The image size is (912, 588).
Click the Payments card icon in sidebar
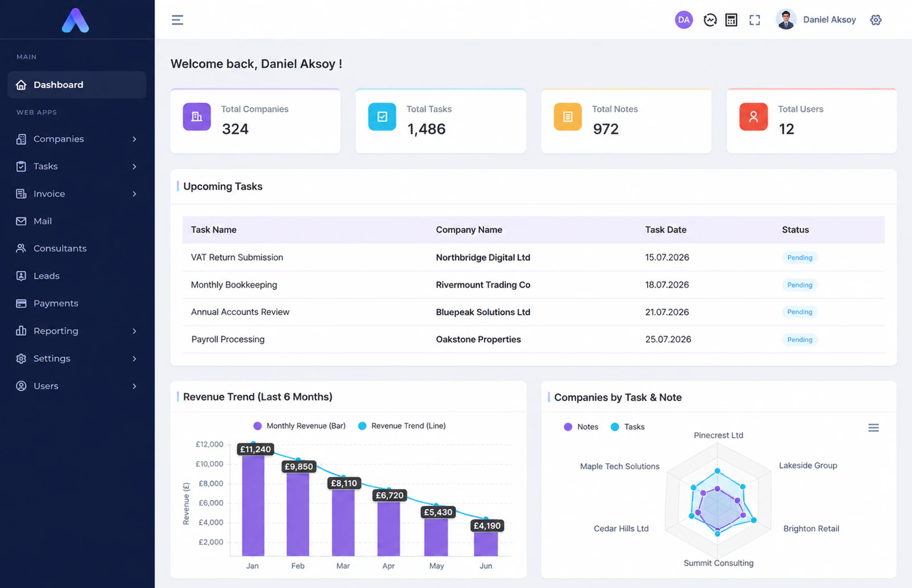pyautogui.click(x=21, y=303)
